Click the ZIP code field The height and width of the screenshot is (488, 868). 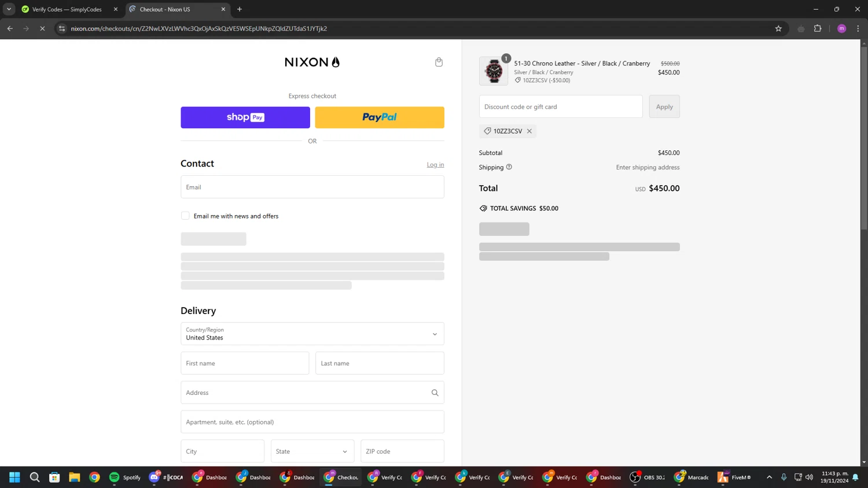pyautogui.click(x=402, y=451)
